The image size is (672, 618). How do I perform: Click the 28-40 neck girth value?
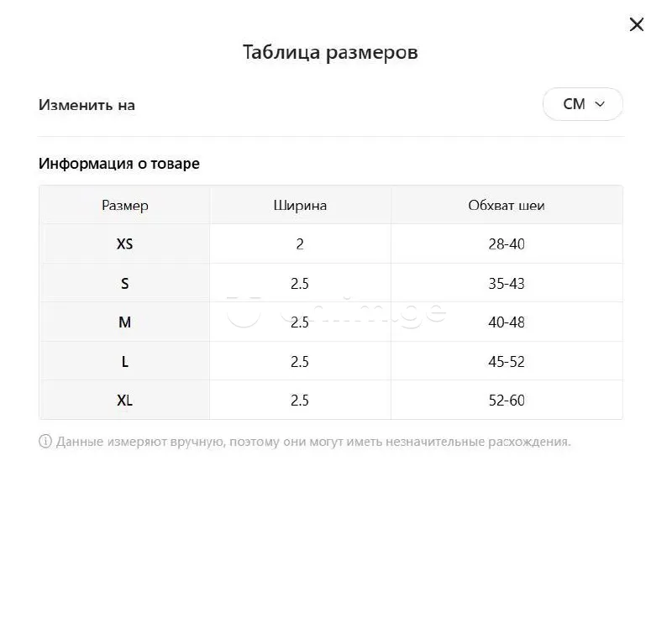(507, 244)
